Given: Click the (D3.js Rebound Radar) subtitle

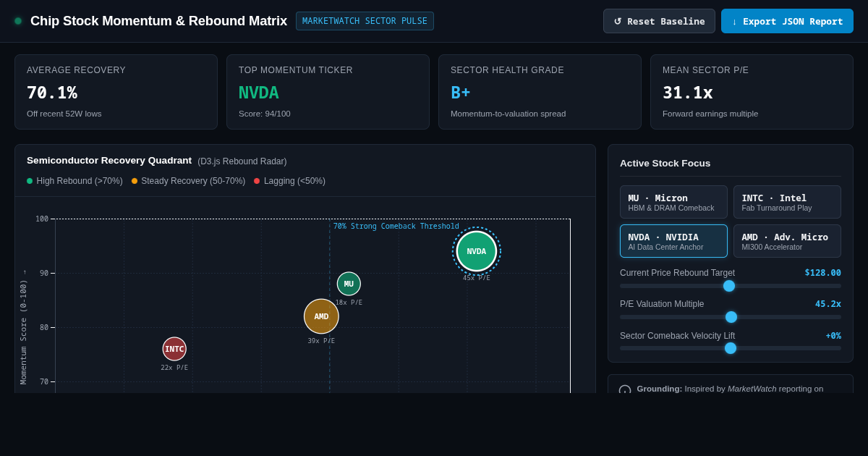Looking at the screenshot, I should [242, 161].
